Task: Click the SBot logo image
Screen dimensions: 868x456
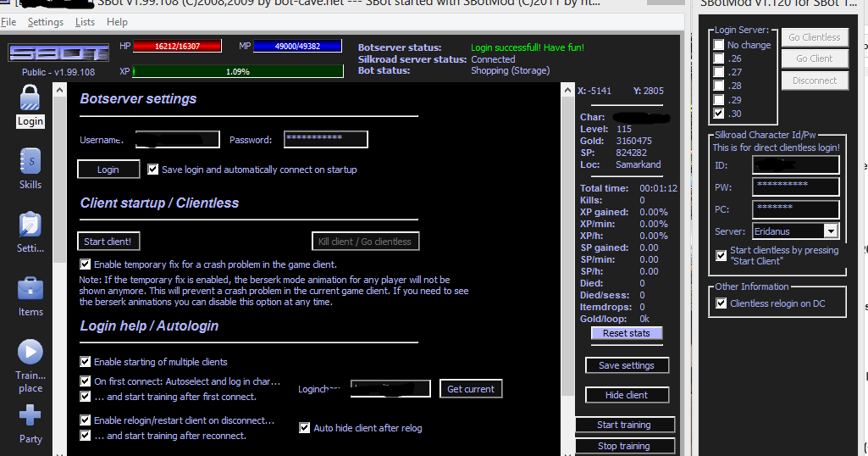Action: 58,53
